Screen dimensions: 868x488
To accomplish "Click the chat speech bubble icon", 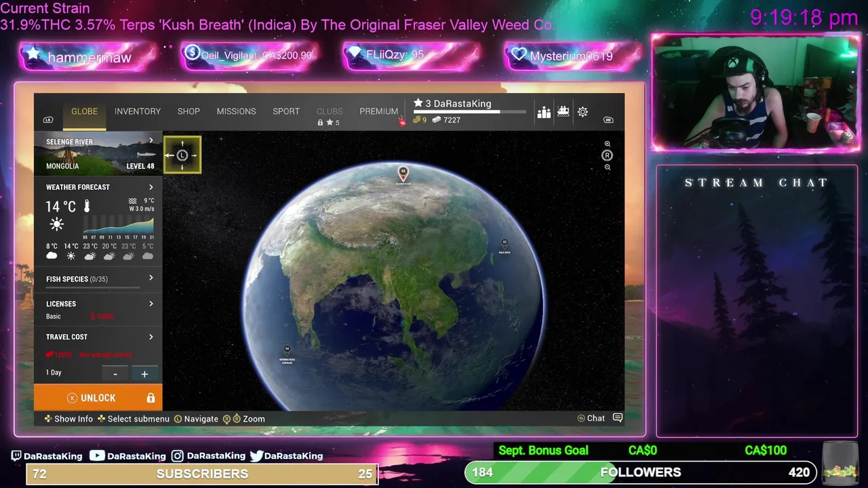I will click(618, 418).
